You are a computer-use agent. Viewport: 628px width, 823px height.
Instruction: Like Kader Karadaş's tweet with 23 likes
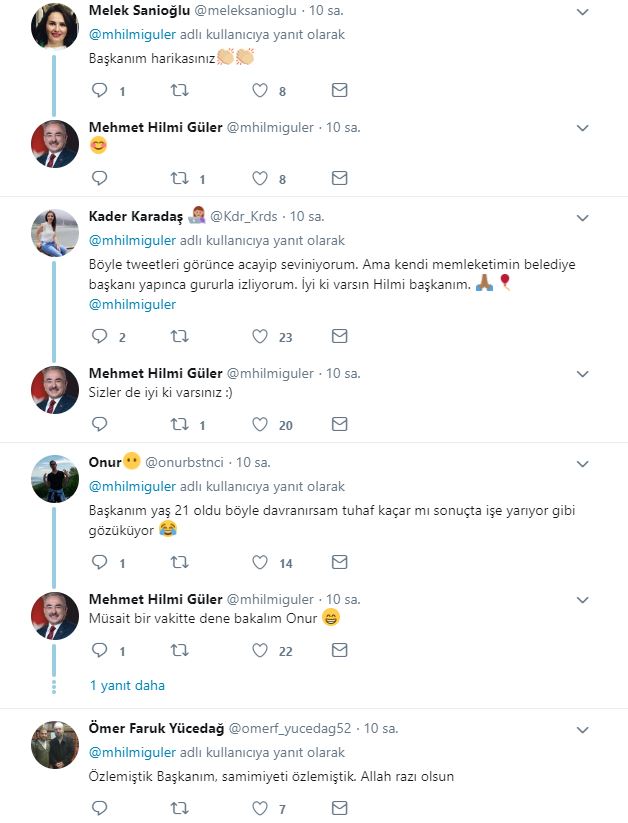[260, 337]
